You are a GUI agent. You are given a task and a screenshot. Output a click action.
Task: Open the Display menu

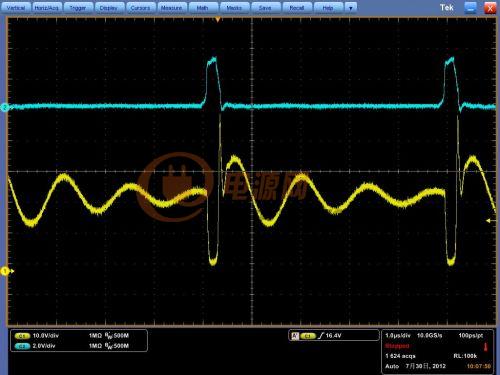[109, 7]
